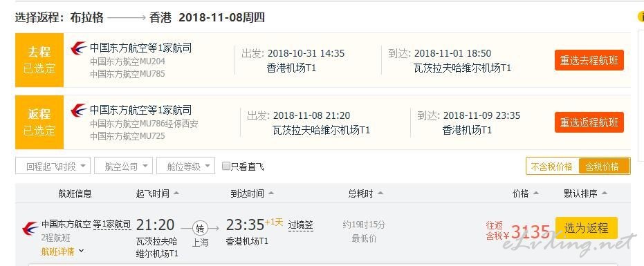Image resolution: width=644 pixels, height=266 pixels.
Task: Switch to 含税价格 display
Action: pyautogui.click(x=603, y=167)
